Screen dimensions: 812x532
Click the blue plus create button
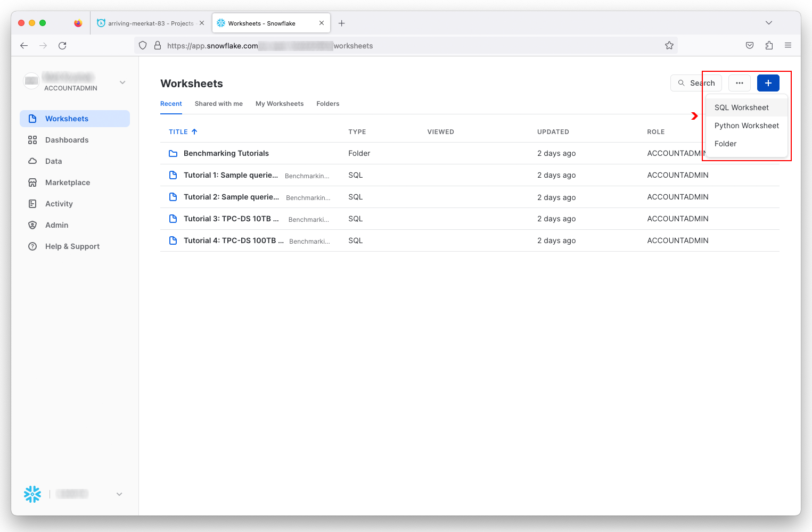click(768, 83)
